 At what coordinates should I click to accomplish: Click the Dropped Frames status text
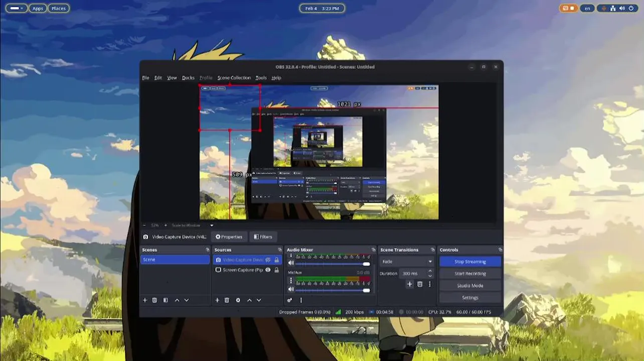[305, 312]
